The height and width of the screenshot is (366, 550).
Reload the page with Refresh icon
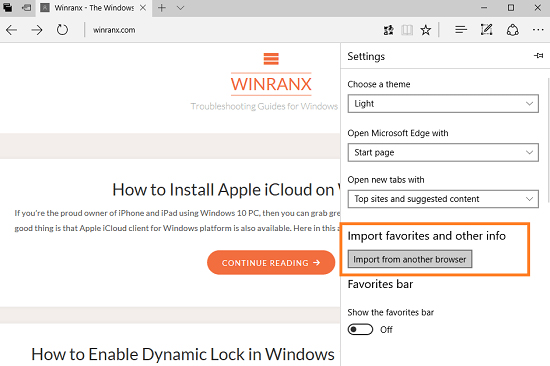click(x=62, y=30)
